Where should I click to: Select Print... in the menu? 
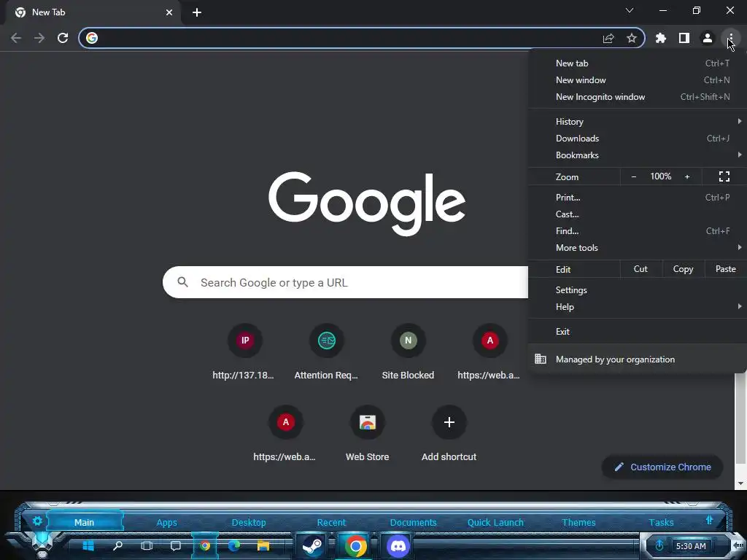[638, 197]
